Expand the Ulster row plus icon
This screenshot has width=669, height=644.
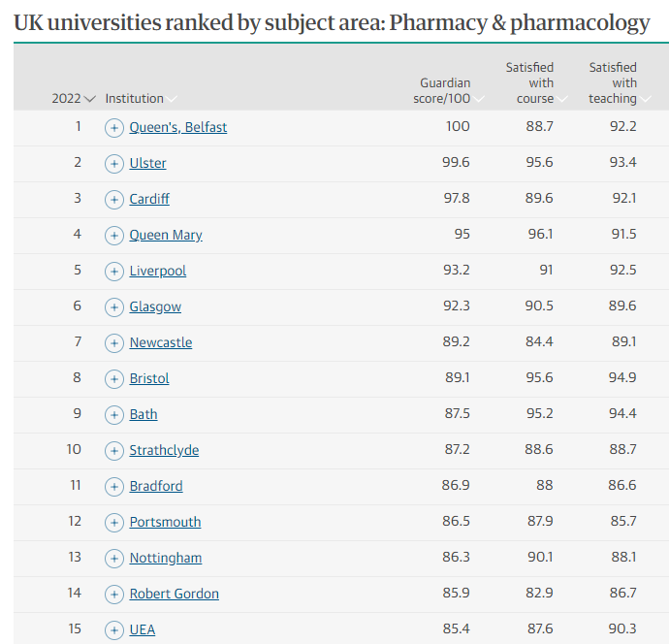(114, 164)
